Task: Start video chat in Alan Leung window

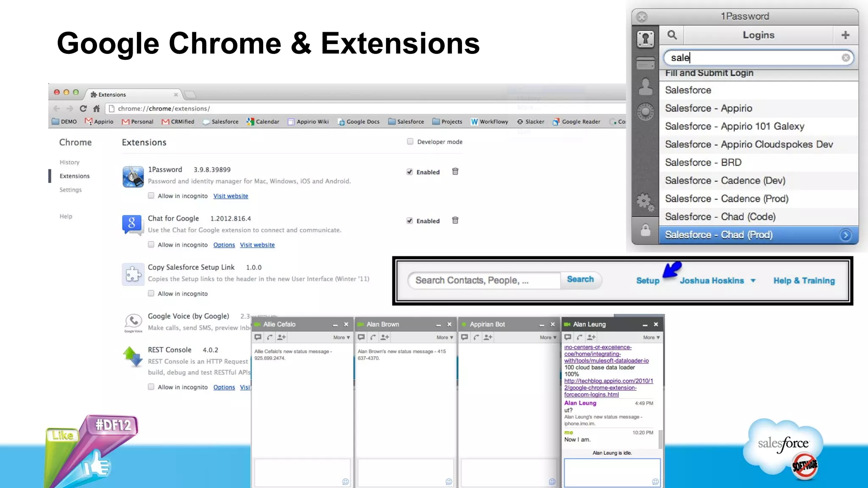Action: [x=568, y=337]
